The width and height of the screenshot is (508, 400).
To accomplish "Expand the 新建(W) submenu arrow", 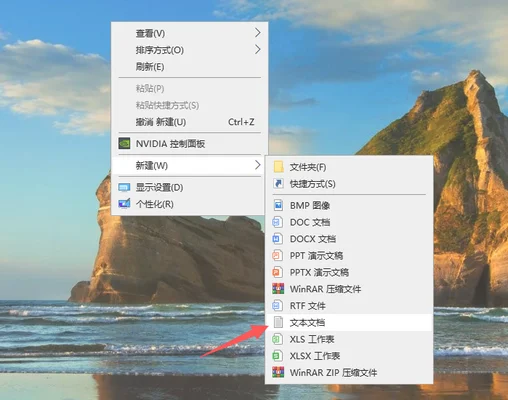I will coord(258,165).
